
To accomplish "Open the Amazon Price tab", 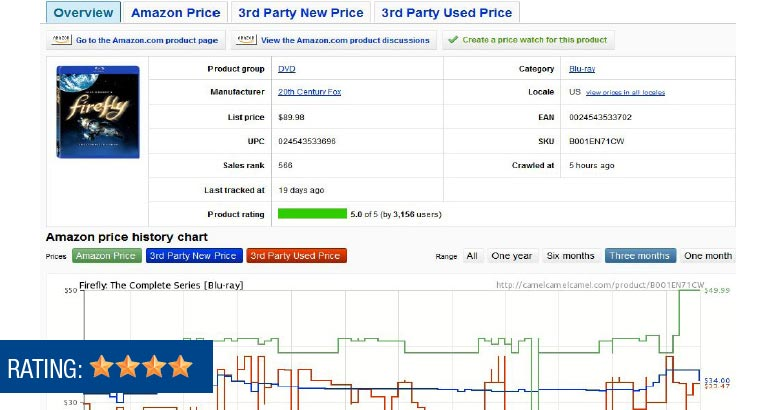I will click(175, 13).
